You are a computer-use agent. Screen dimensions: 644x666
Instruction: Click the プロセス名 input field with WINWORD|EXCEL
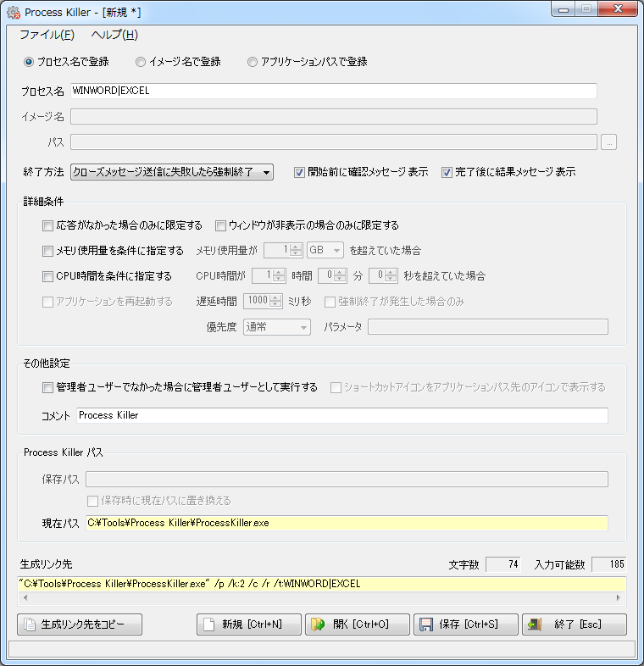[333, 91]
